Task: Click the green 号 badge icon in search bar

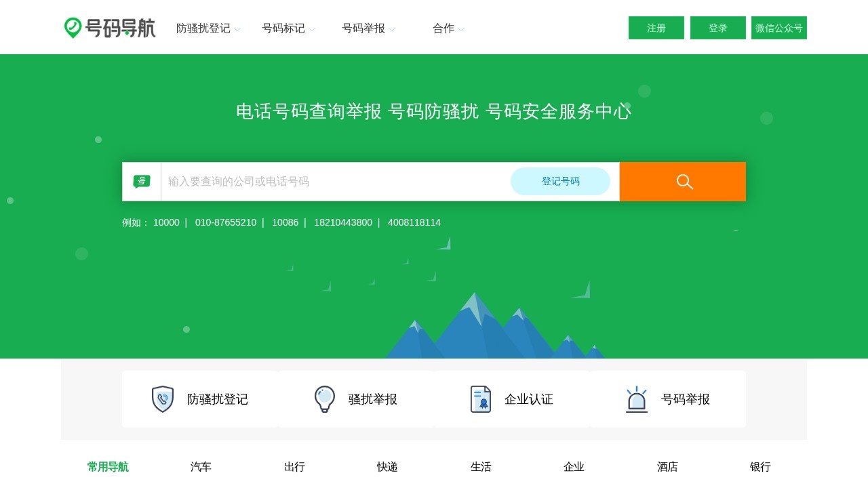Action: (x=141, y=181)
